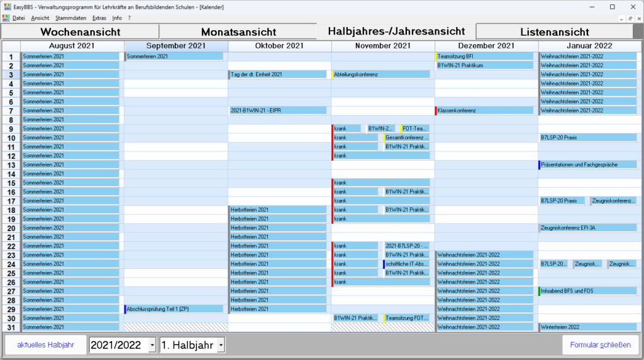Open the schriftliche IT-Abs... entry in November
This screenshot has width=644, height=360.
(407, 264)
